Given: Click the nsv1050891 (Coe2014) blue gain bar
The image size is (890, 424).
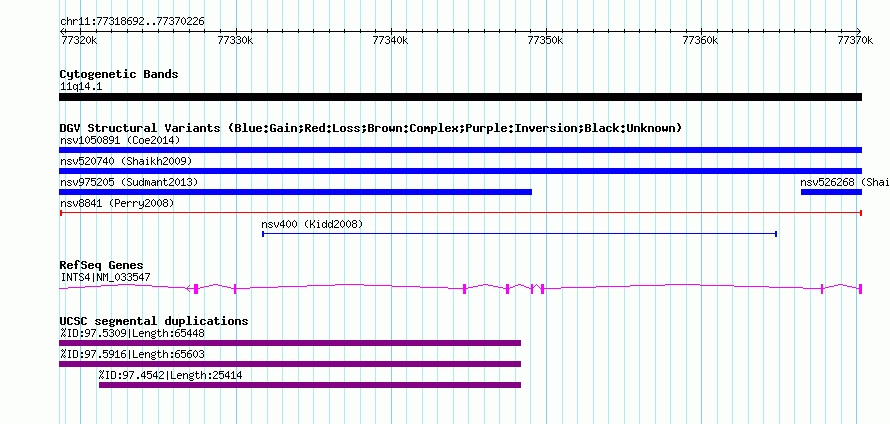Looking at the screenshot, I should 460,150.
